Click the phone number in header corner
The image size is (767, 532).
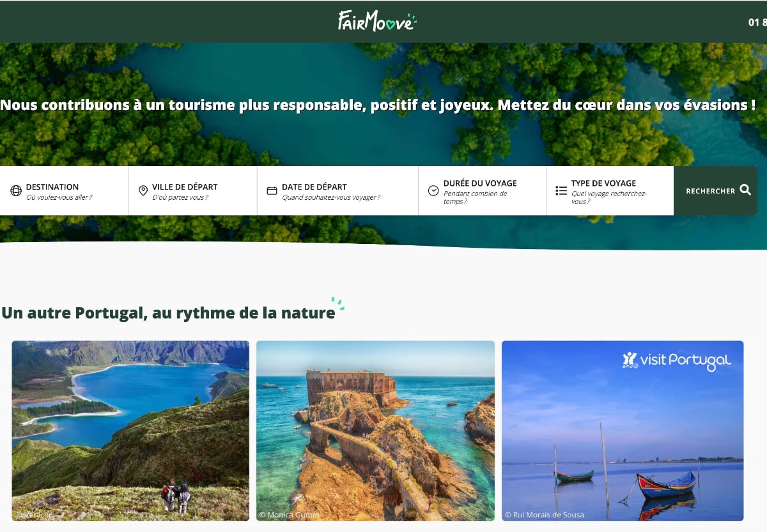point(757,22)
